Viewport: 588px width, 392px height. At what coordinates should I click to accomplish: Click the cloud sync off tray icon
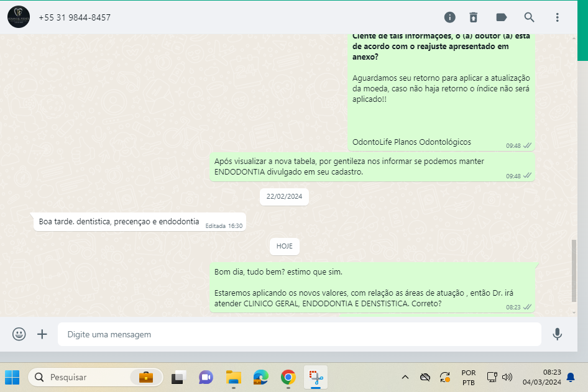[425, 377]
